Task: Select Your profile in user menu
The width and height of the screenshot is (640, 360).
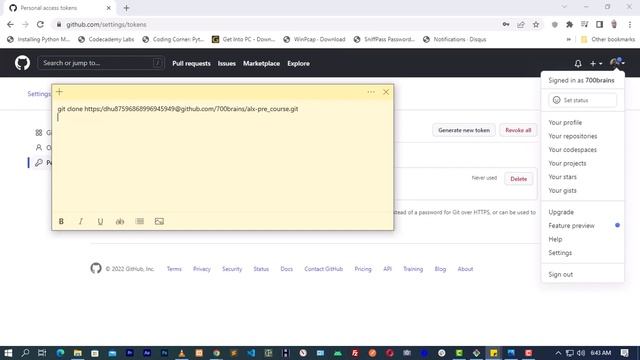Action: [x=565, y=122]
